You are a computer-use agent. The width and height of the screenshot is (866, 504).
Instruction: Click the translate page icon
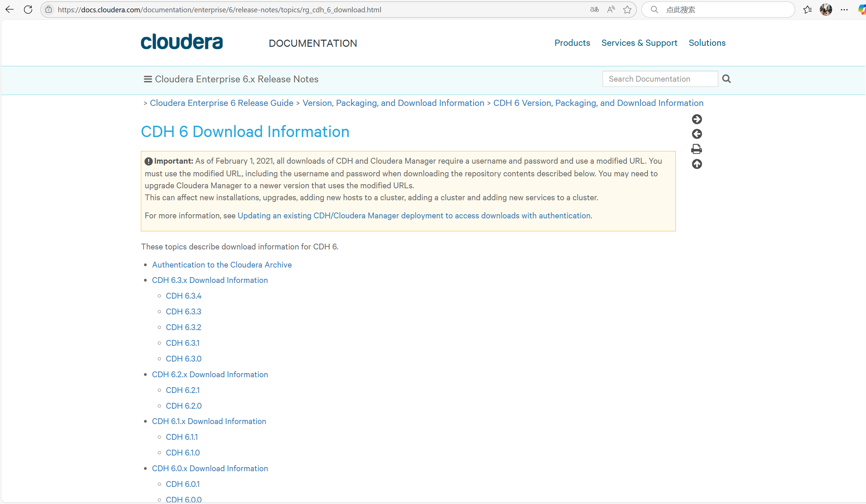click(594, 10)
